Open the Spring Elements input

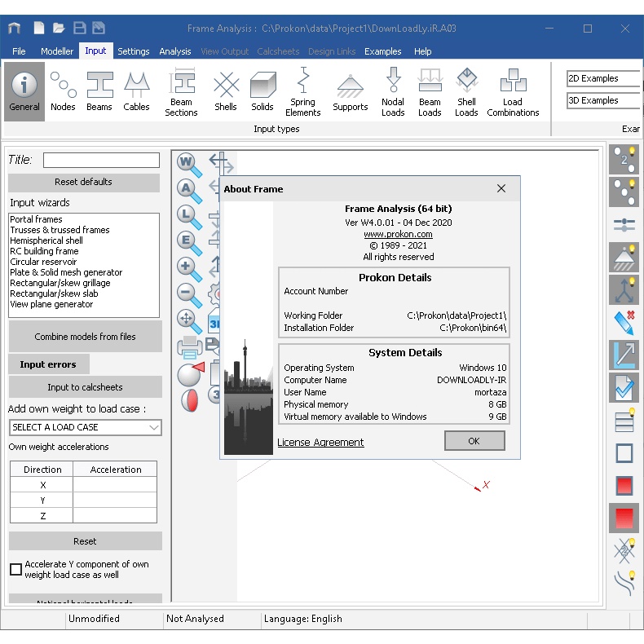click(302, 91)
